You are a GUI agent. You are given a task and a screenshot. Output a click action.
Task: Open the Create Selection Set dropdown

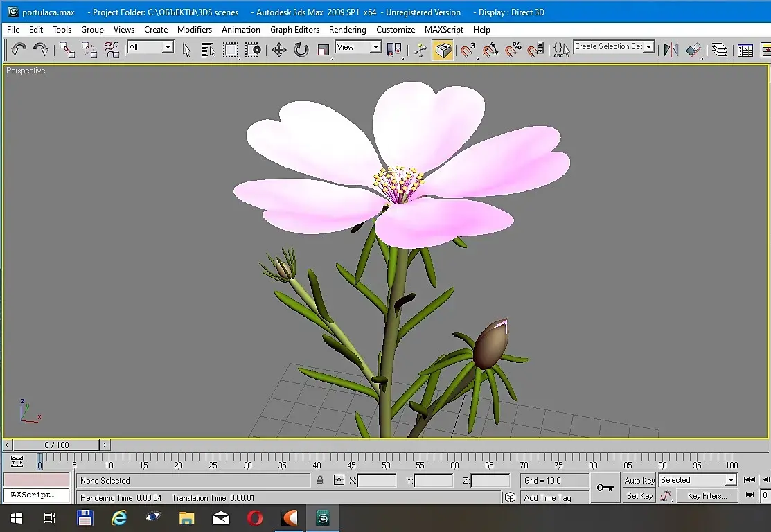point(649,47)
